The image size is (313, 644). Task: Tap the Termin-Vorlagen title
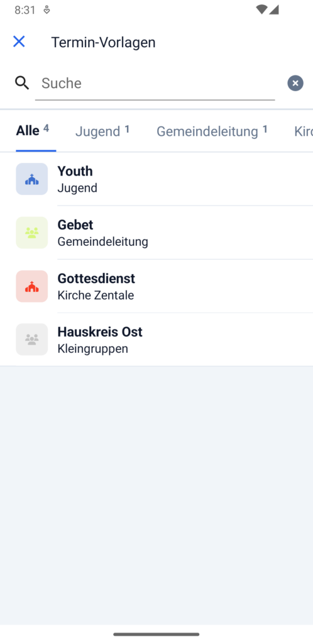pos(103,42)
